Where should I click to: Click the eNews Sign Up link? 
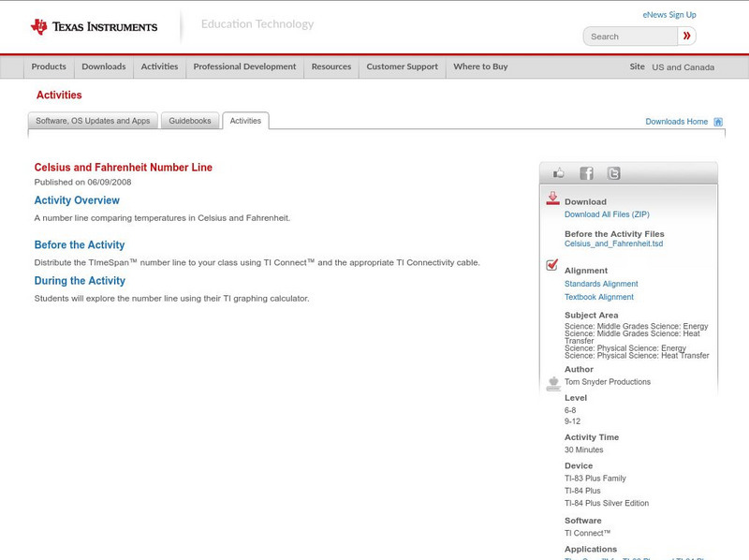(668, 15)
